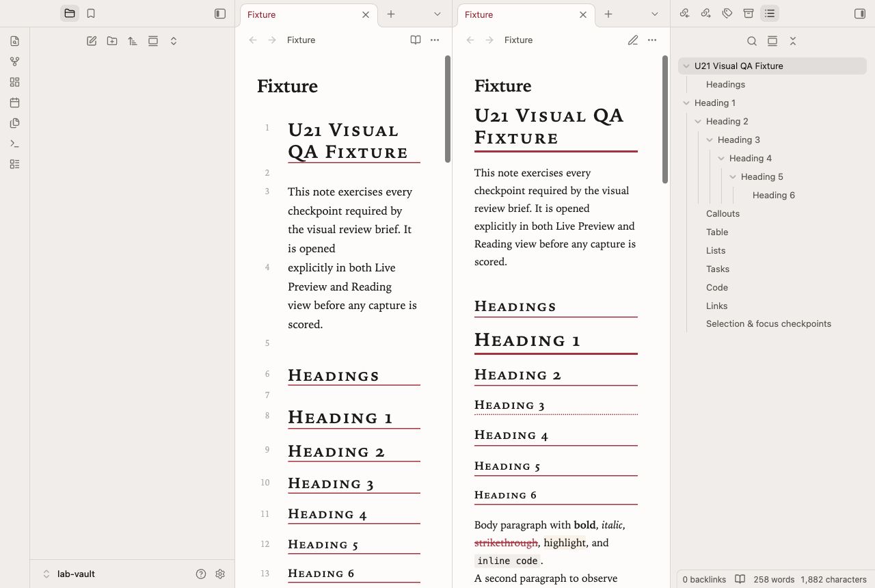Jump to Selection & focus checkpoints heading
This screenshot has height=588, width=875.
coord(768,324)
